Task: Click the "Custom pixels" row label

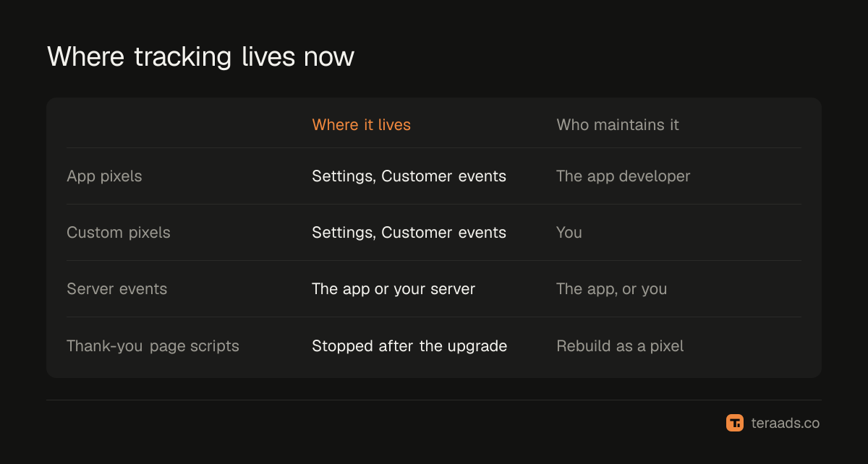Action: pyautogui.click(x=119, y=233)
